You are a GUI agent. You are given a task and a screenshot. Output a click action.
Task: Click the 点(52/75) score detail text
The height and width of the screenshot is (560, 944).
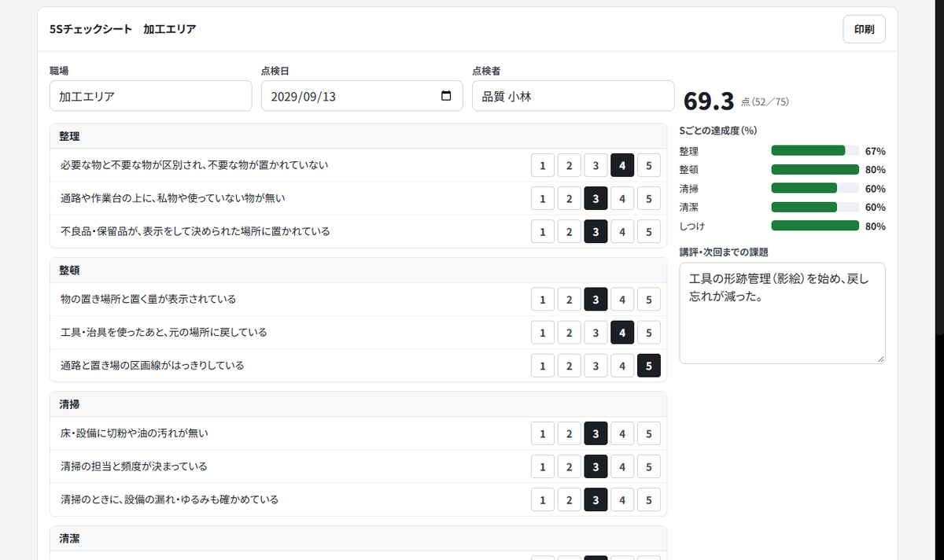pyautogui.click(x=765, y=102)
